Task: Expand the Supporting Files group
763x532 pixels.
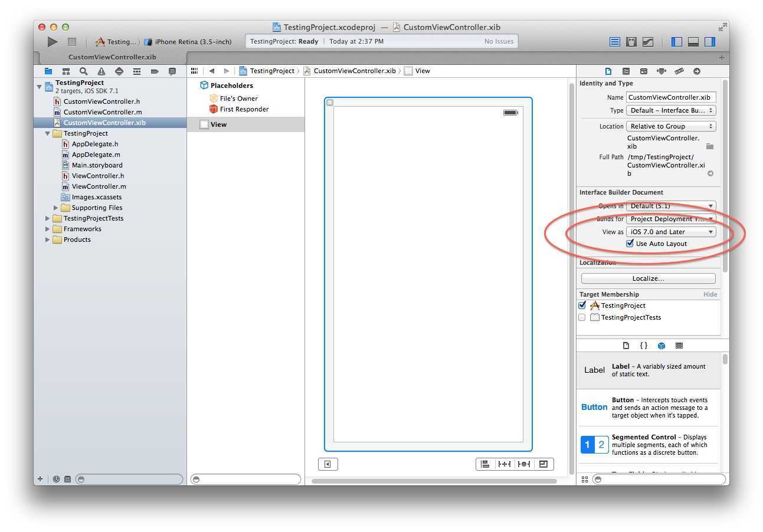Action: pyautogui.click(x=56, y=208)
